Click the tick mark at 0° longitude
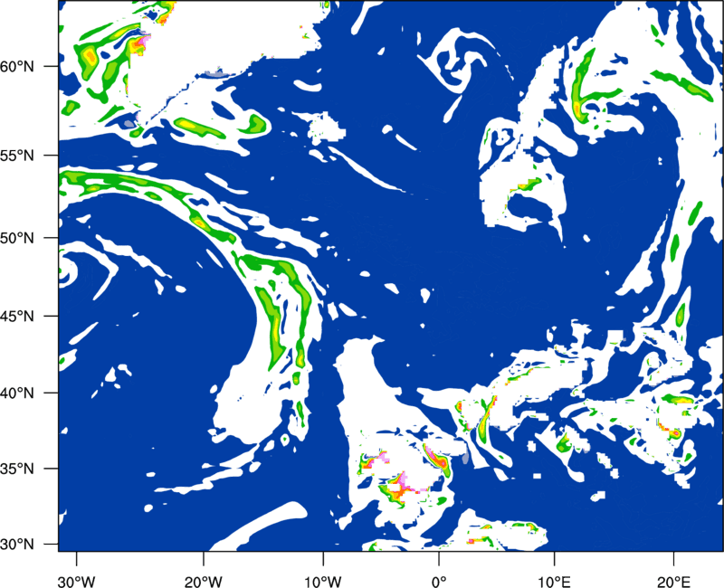This screenshot has width=724, height=588. point(439,558)
